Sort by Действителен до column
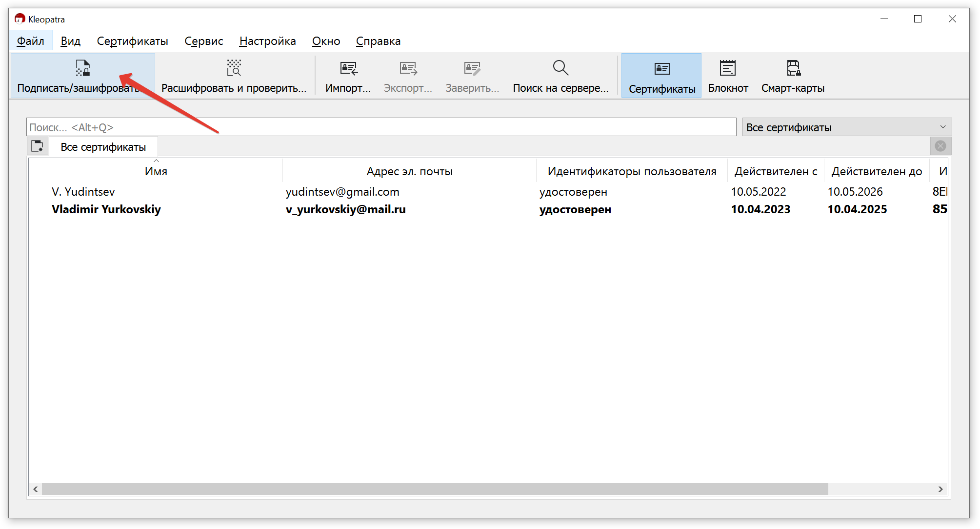 pyautogui.click(x=877, y=171)
